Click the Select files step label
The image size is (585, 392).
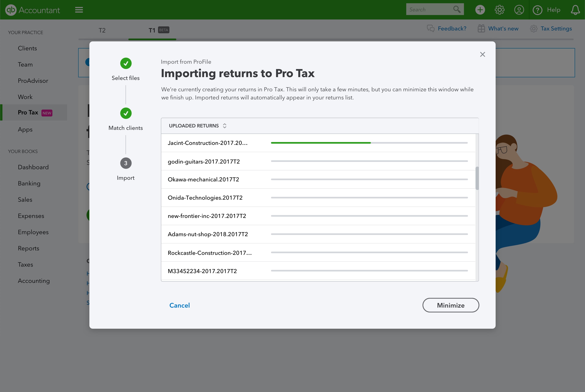tap(126, 78)
